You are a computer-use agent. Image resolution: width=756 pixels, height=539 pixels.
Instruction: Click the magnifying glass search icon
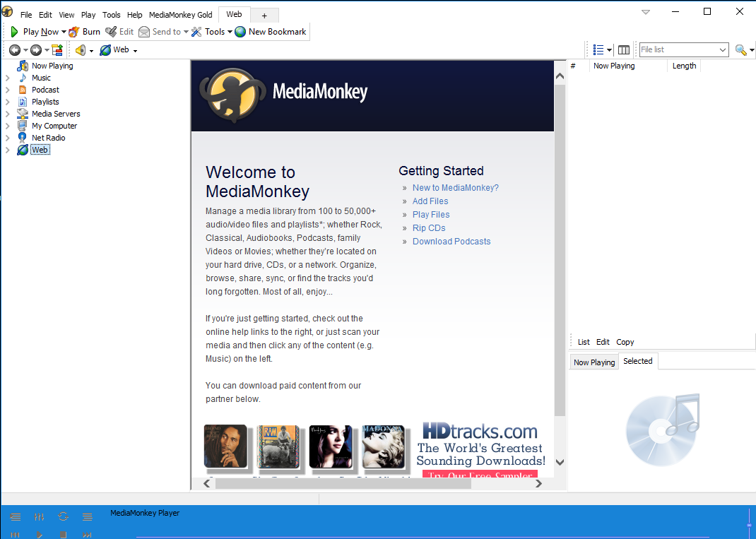point(740,49)
